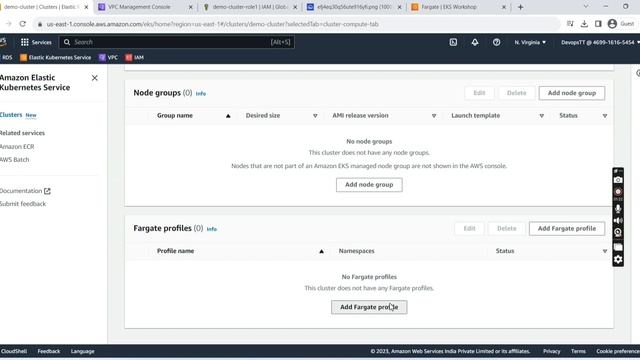Open the Services grid menu icon
This screenshot has height=360, width=640.
coord(24,42)
